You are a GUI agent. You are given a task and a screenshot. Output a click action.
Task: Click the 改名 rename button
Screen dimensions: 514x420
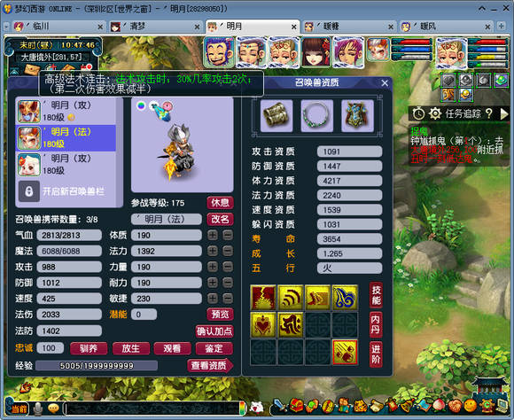(x=221, y=219)
